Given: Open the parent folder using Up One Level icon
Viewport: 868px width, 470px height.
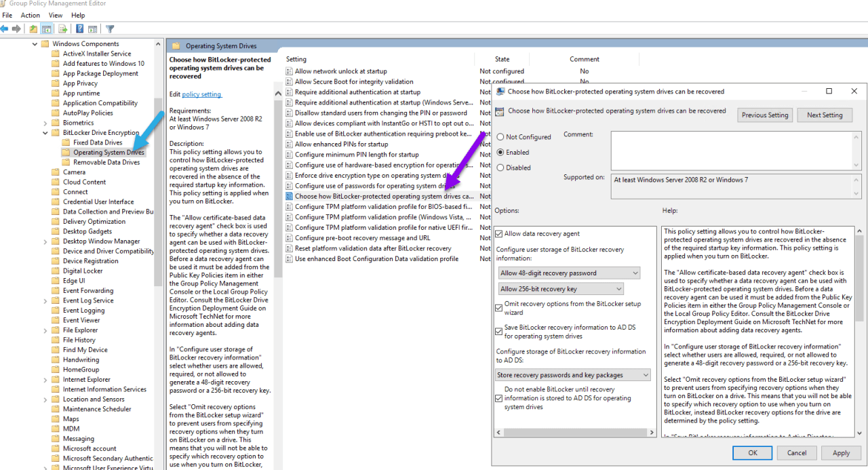Looking at the screenshot, I should (33, 28).
